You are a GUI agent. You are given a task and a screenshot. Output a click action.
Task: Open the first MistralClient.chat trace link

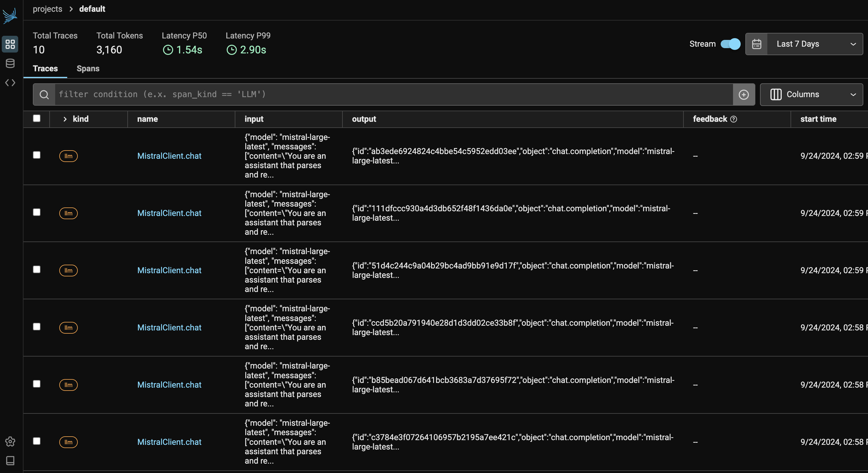(x=169, y=156)
